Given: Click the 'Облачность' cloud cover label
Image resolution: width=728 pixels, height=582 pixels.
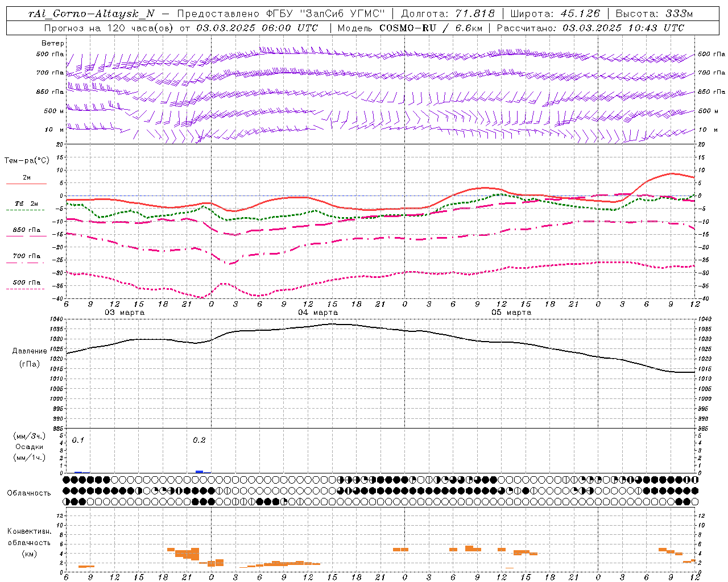Looking at the screenshot, I should (x=29, y=493).
